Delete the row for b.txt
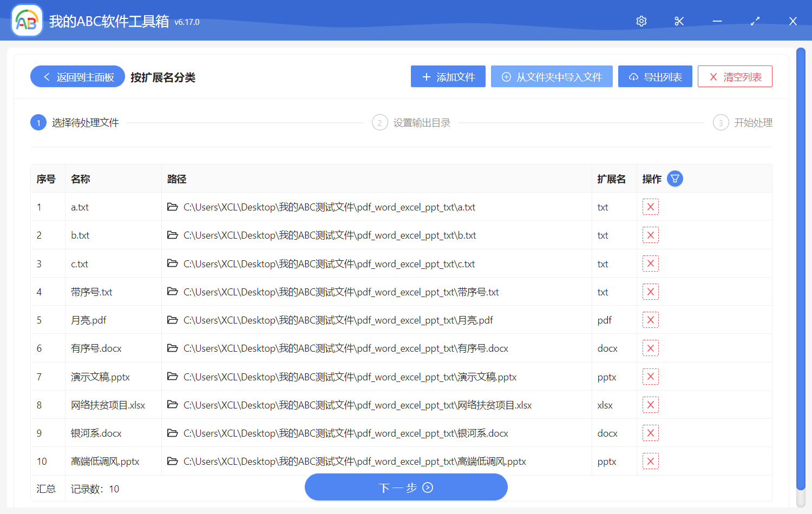Viewport: 812px width, 514px height. point(650,235)
